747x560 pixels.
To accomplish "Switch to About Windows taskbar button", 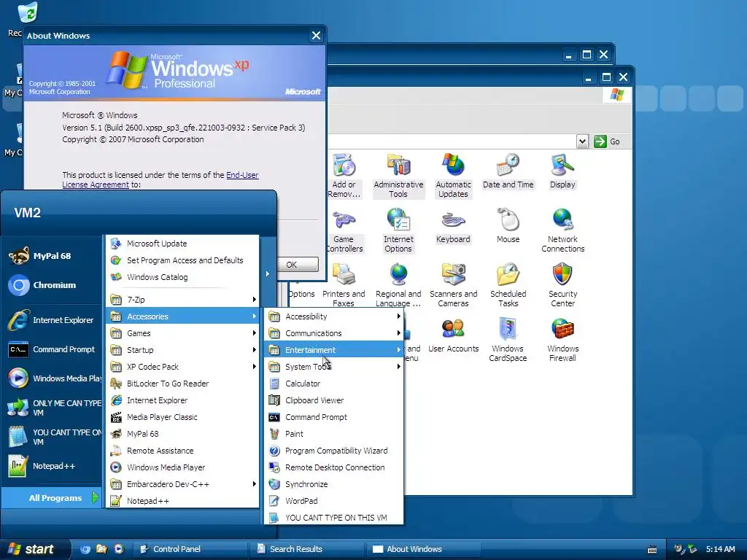I will coord(423,549).
